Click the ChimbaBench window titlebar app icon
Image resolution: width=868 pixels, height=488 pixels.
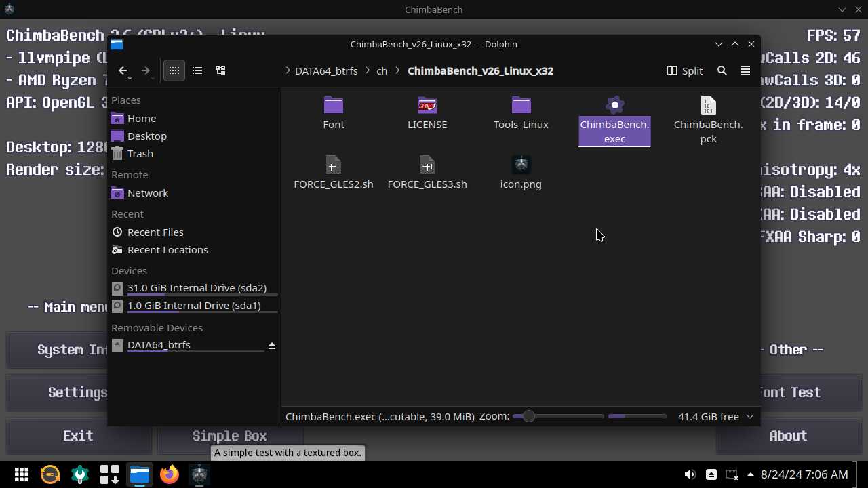(9, 9)
